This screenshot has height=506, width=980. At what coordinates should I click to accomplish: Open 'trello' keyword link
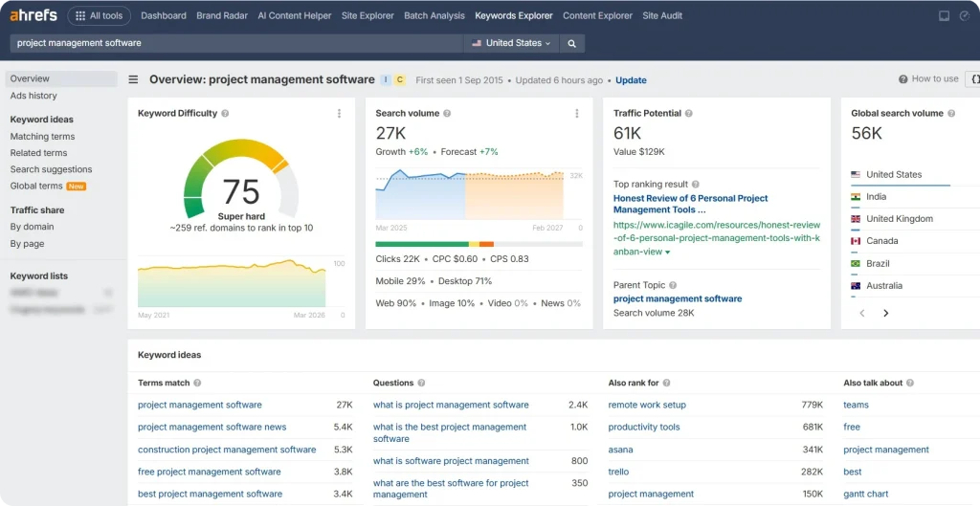tap(618, 472)
